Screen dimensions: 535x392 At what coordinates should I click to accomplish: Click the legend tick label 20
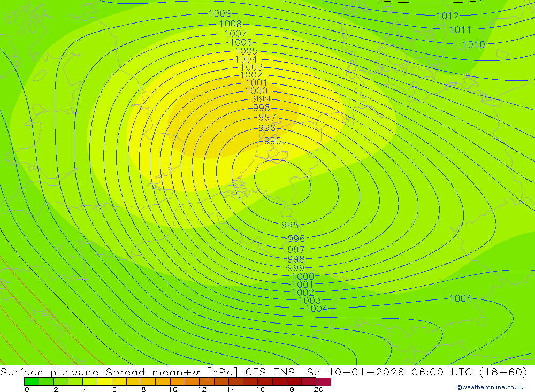318,389
